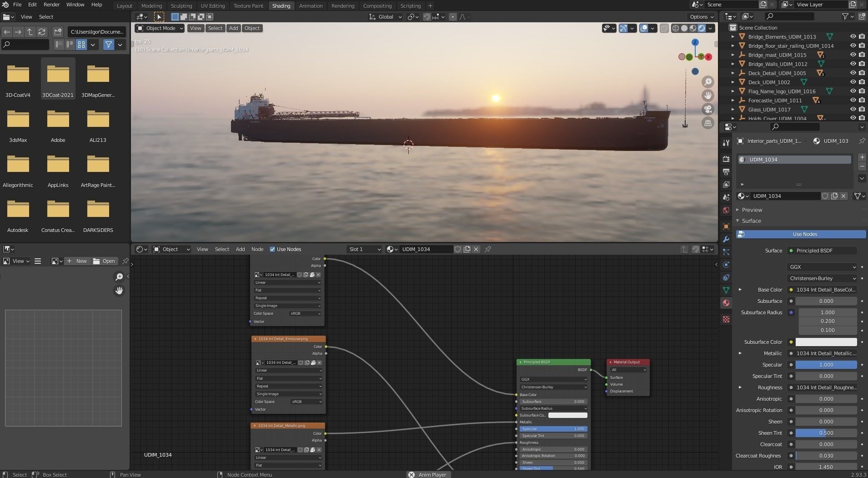Open the GGX distribution dropdown in properties
The image size is (868, 478).
822,267
